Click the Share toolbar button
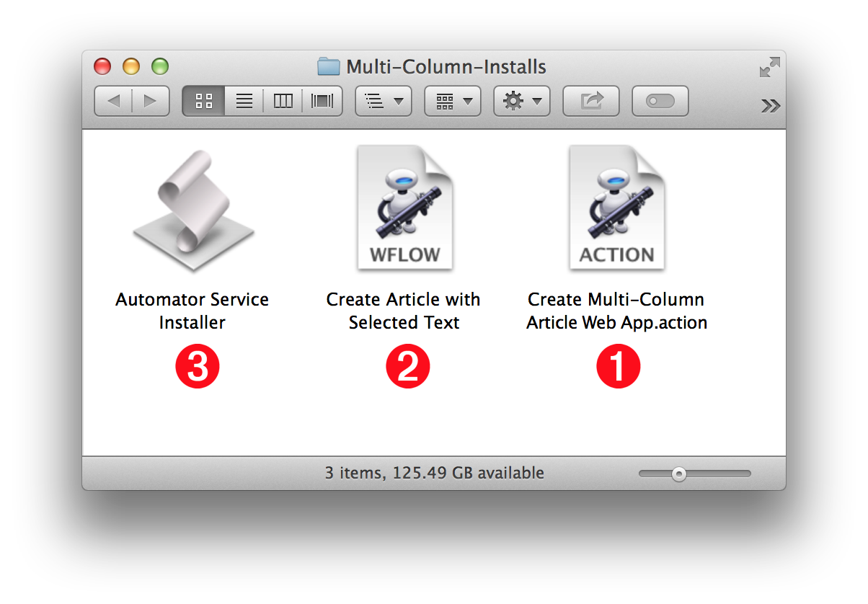Image resolution: width=868 pixels, height=604 pixels. (x=591, y=101)
